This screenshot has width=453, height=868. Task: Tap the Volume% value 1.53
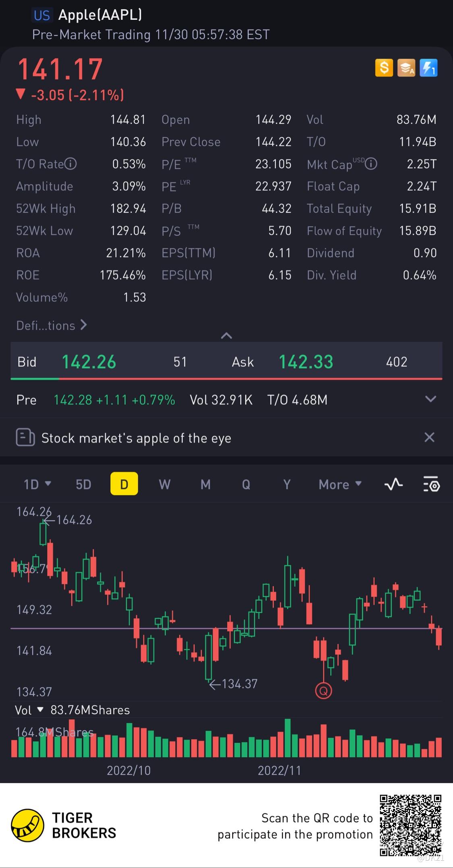pos(134,297)
